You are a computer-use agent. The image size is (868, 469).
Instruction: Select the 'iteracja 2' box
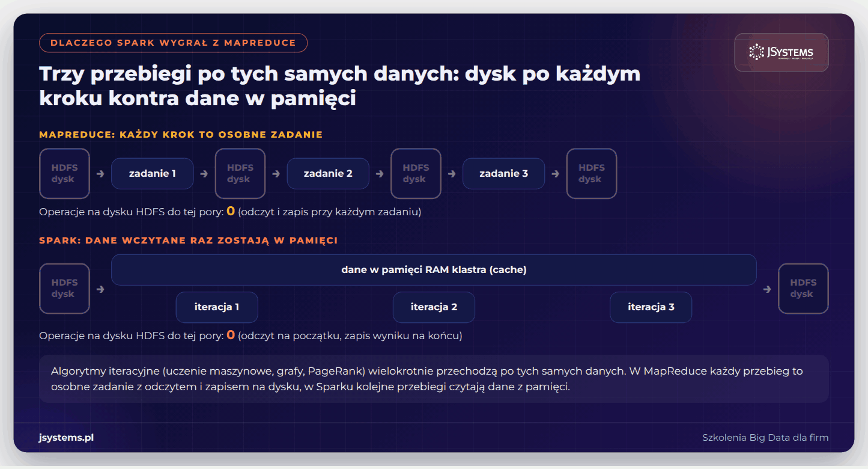434,307
